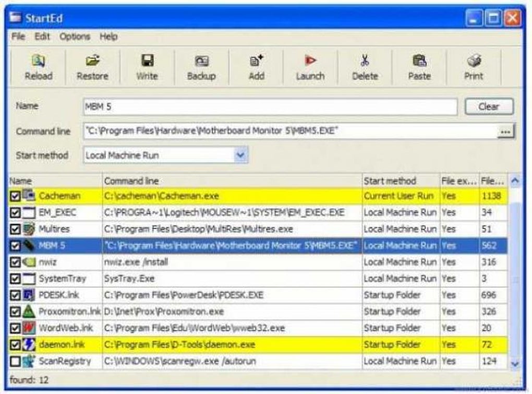Click the command line browse (...) button

tap(505, 131)
